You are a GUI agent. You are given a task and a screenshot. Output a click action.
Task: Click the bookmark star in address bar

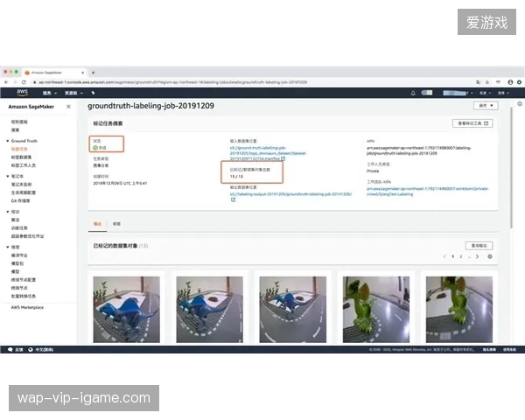[x=487, y=82]
